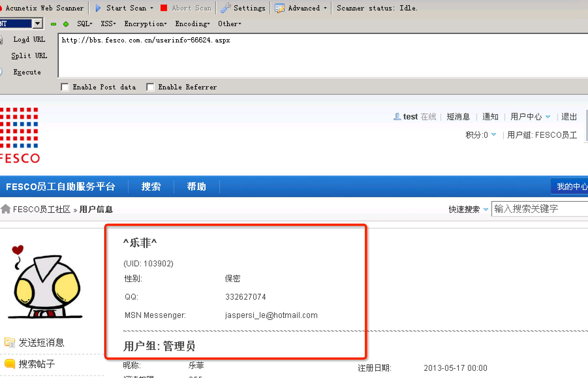Open the Advanced dropdown arrow

point(325,8)
